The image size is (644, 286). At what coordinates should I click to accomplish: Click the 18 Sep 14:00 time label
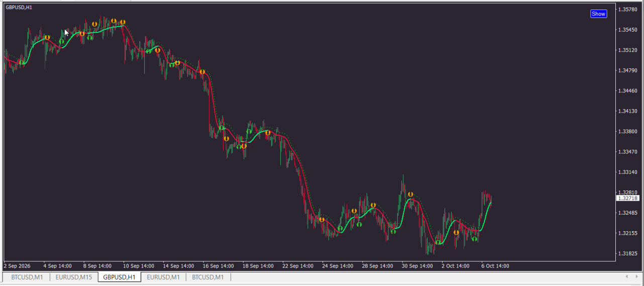tap(258, 266)
